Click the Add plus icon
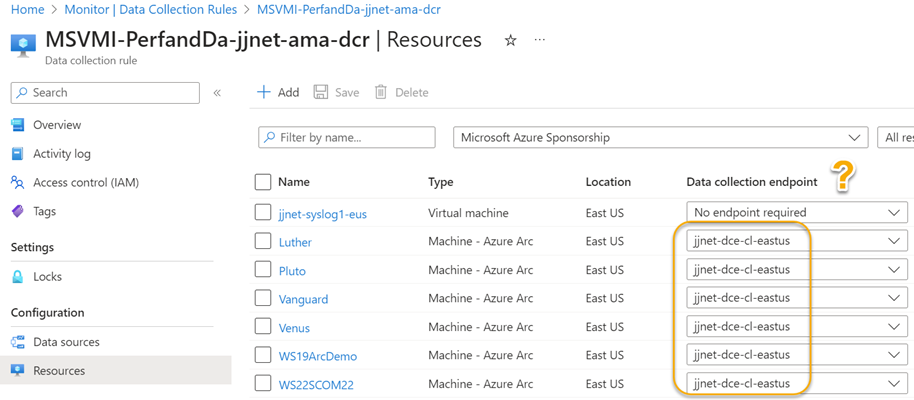The height and width of the screenshot is (400, 914). (264, 92)
